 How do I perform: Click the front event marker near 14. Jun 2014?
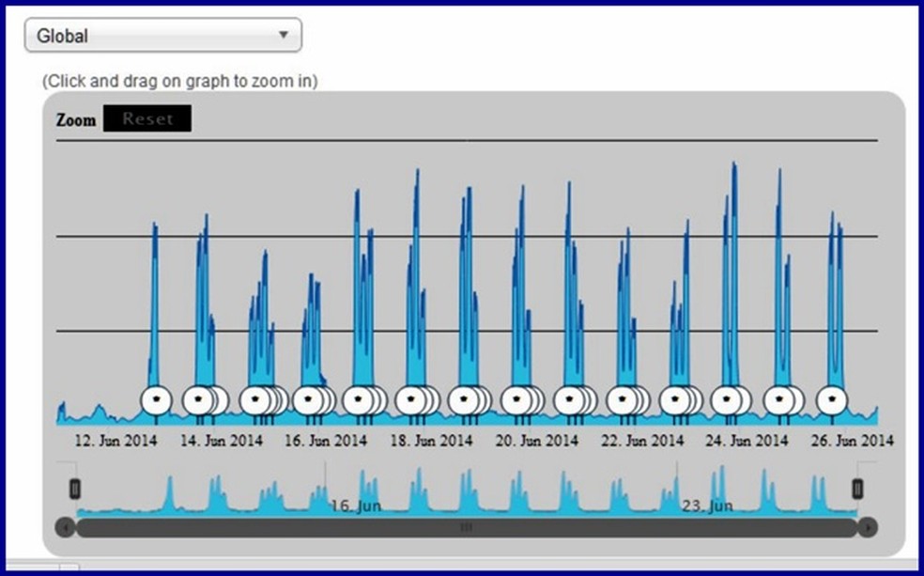click(197, 401)
